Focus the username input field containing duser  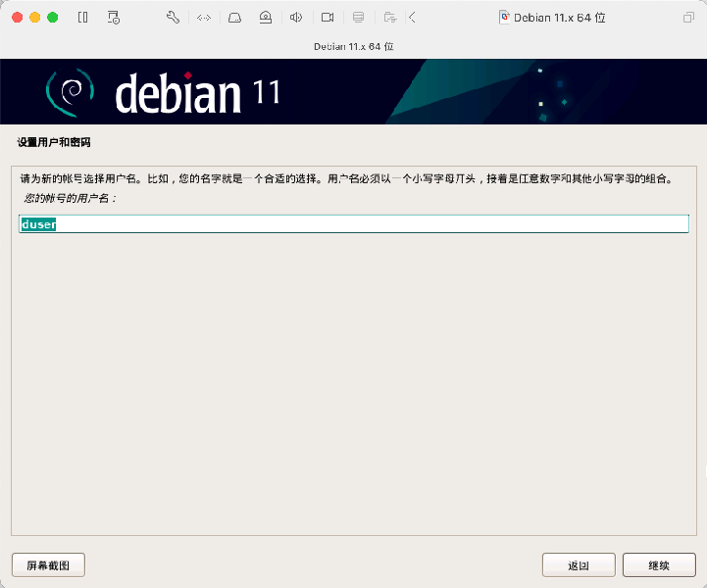click(x=354, y=224)
